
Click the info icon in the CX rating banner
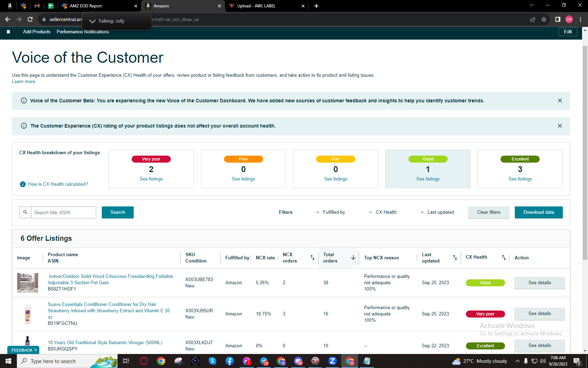click(24, 126)
